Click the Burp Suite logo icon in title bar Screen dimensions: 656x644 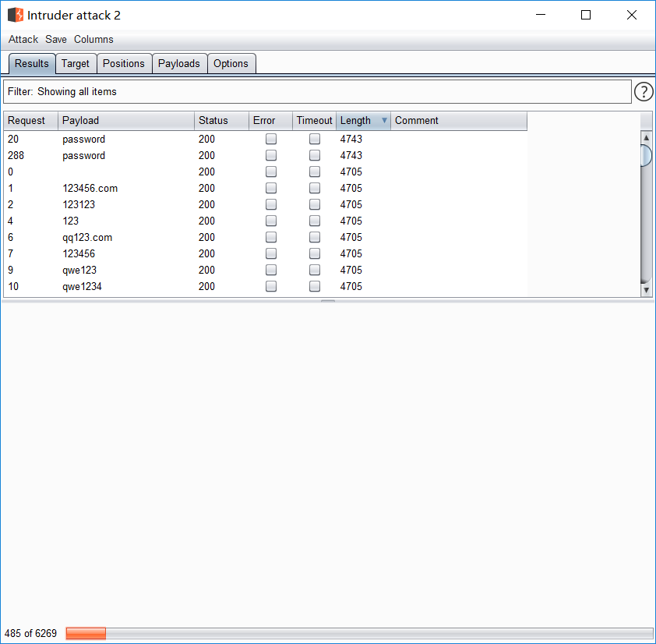tap(16, 15)
